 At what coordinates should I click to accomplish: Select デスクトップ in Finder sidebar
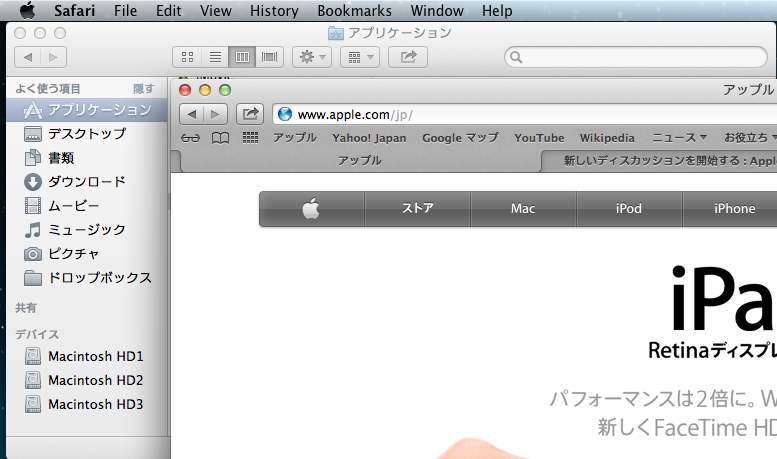(x=87, y=134)
